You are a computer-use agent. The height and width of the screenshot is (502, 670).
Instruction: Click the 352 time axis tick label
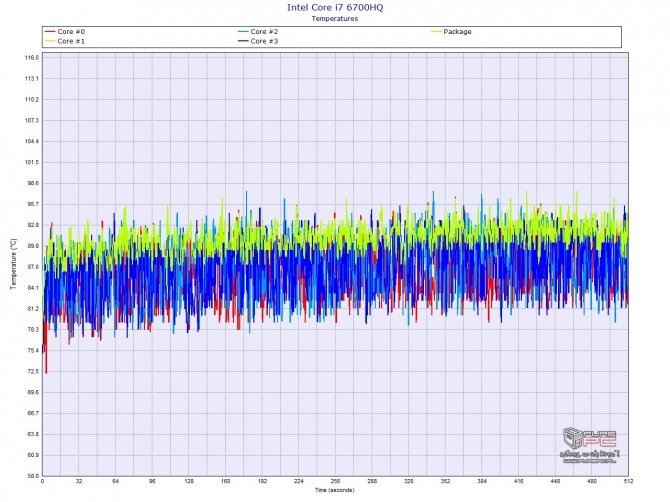coord(445,481)
